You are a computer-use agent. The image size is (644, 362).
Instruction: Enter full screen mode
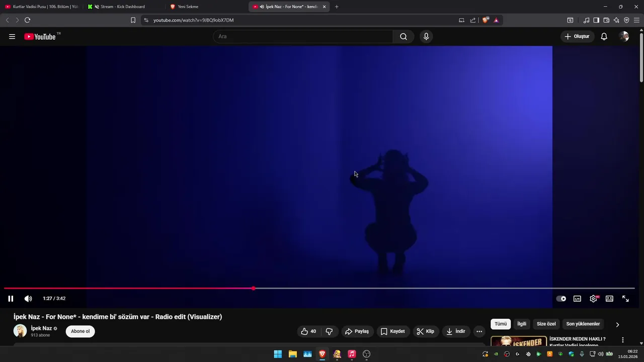click(x=625, y=299)
